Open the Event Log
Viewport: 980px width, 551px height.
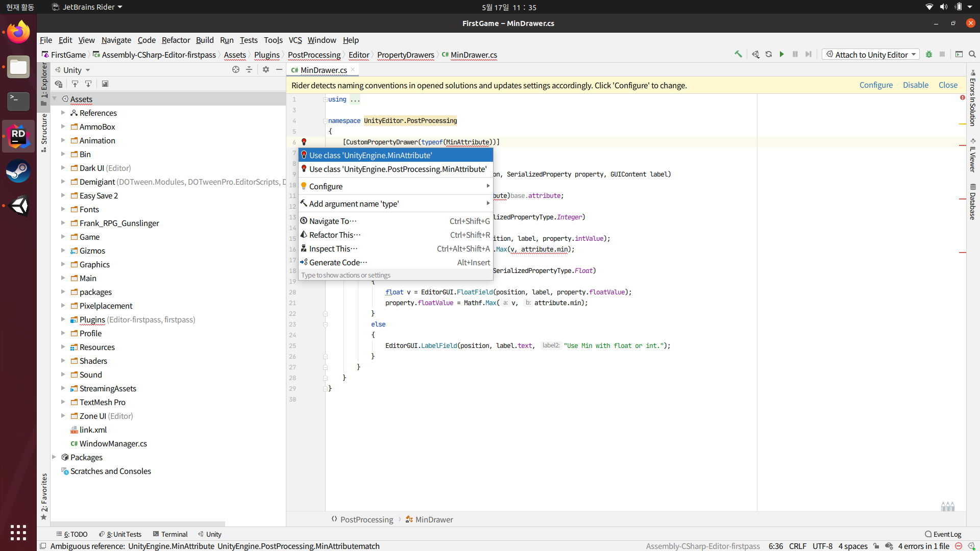tap(943, 534)
